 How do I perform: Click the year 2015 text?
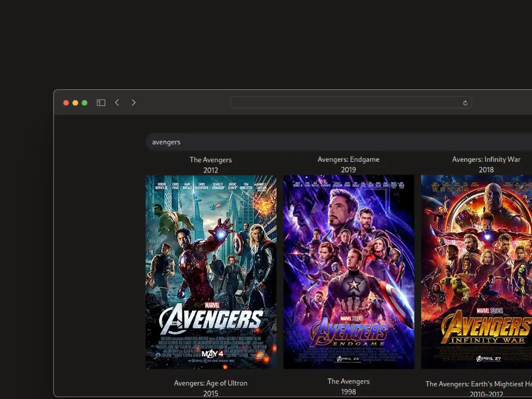[211, 393]
